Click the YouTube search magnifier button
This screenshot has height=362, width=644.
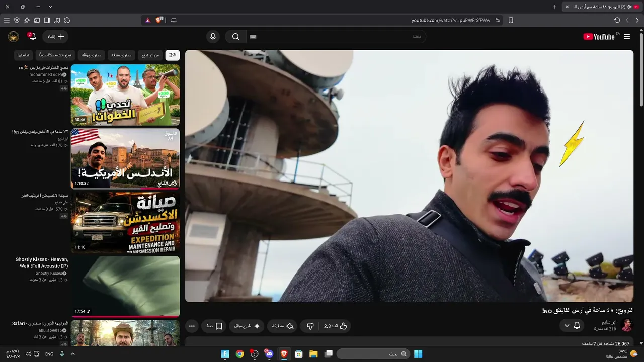(x=235, y=37)
